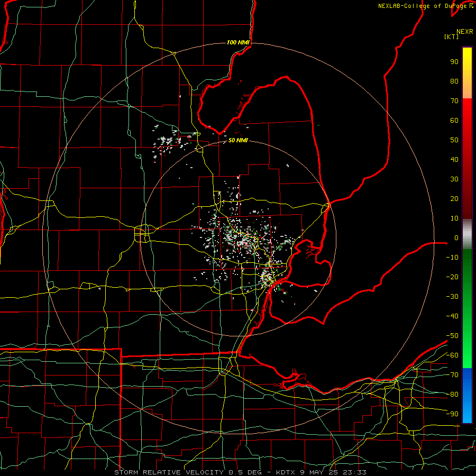Click the -90 knot scale label
The width and height of the screenshot is (476, 476).
pyautogui.click(x=452, y=414)
